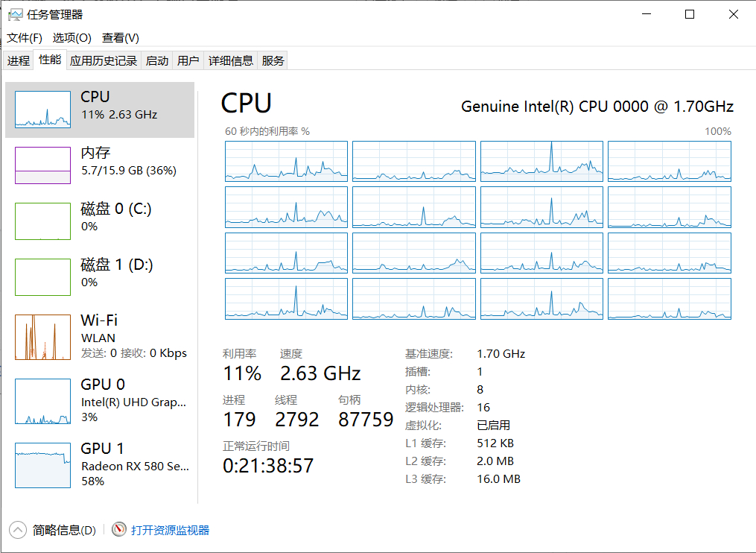Switch to the 启动 tab

pos(156,61)
